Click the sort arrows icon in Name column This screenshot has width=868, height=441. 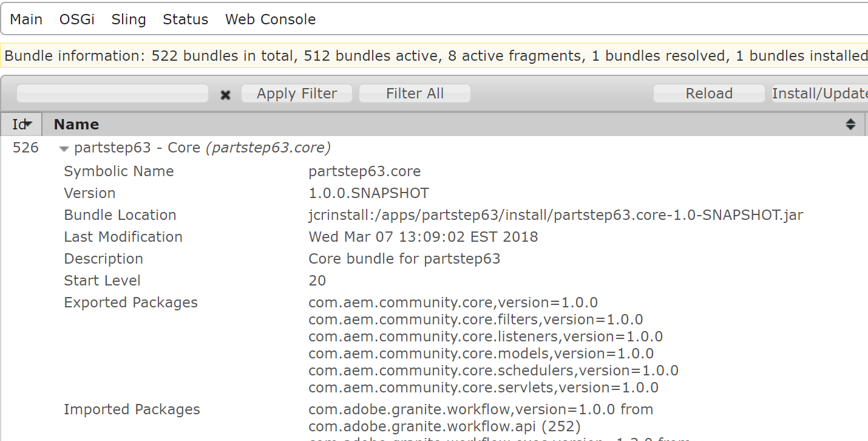850,125
